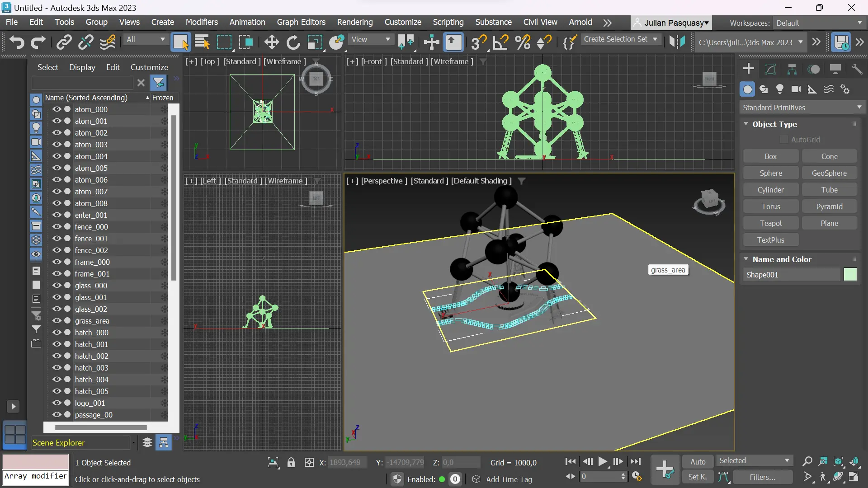Jump to the start frame
Screen dimensions: 868x488
pyautogui.click(x=571, y=462)
